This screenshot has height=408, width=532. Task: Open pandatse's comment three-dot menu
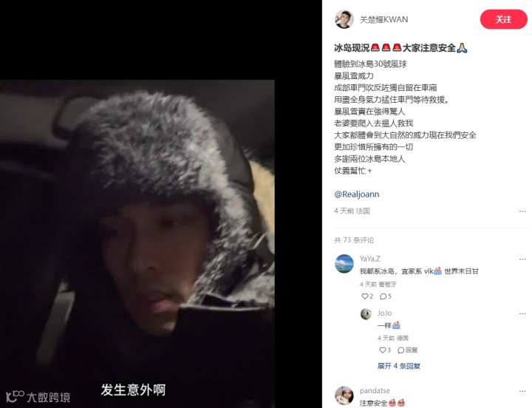pos(522,391)
